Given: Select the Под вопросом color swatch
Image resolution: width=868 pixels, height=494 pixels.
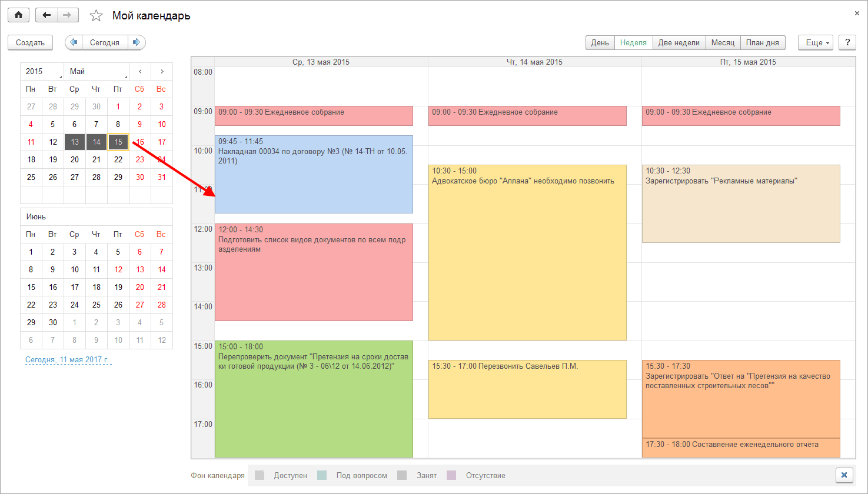Looking at the screenshot, I should (322, 475).
